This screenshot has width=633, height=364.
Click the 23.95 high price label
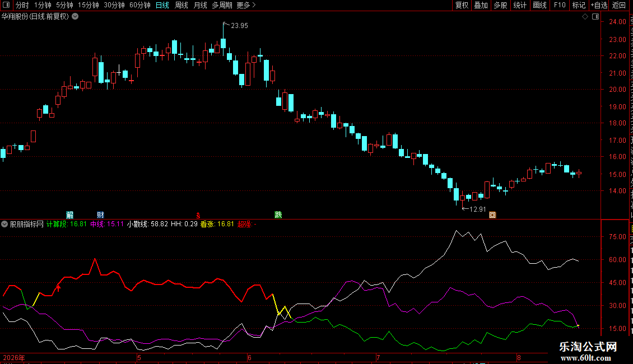point(239,25)
